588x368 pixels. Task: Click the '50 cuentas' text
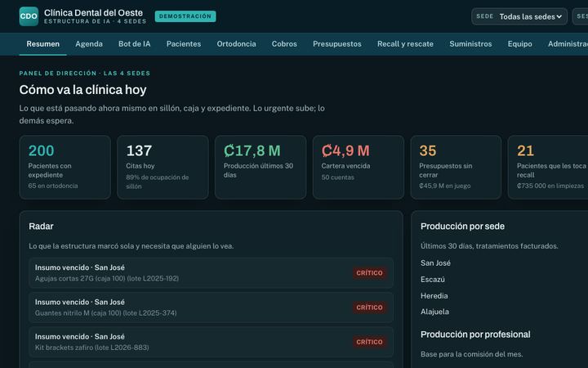coord(337,177)
